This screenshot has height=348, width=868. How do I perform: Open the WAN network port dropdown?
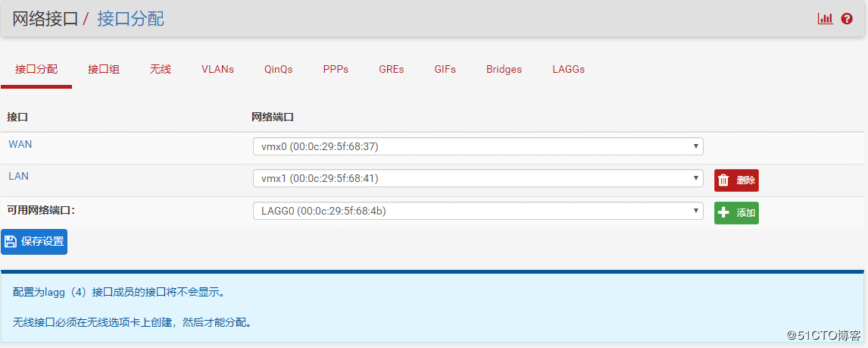[477, 146]
